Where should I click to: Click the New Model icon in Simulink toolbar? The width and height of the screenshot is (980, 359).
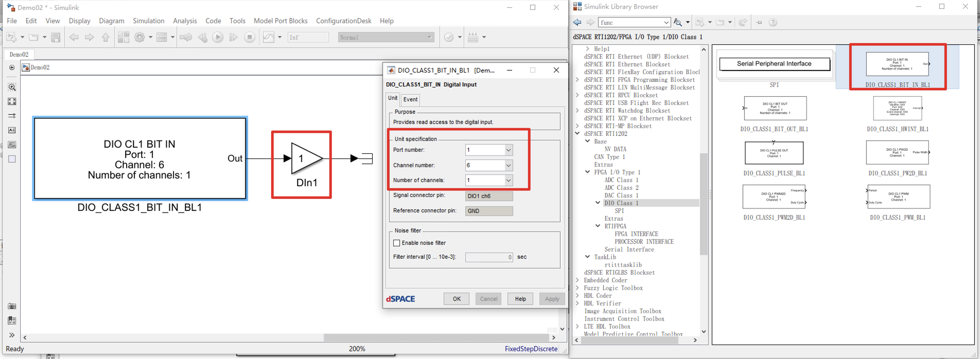point(11,37)
